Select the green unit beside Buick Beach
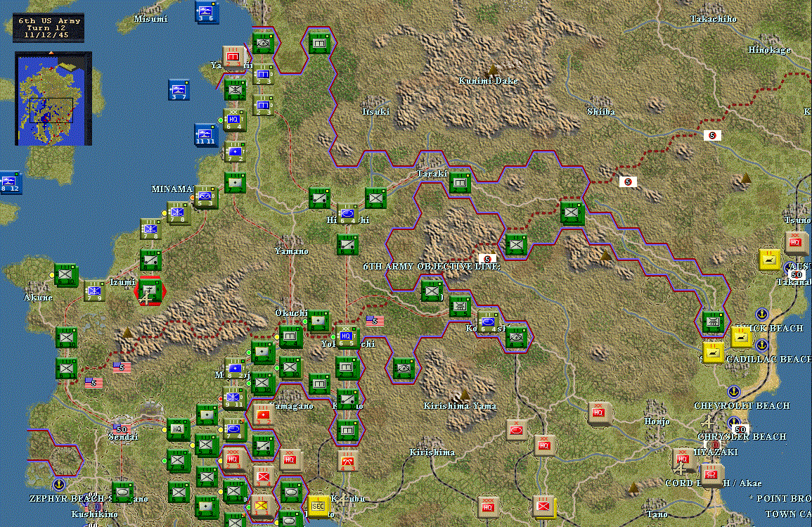812x527 pixels. coord(713,322)
